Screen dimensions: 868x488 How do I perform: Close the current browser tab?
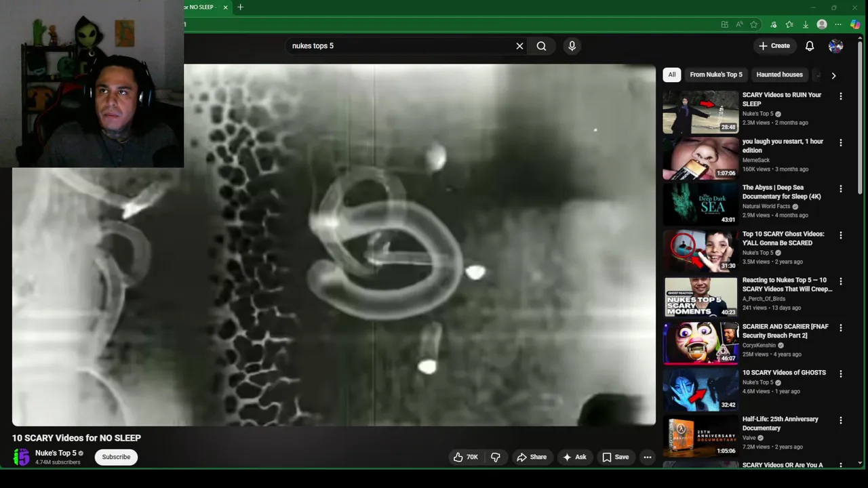[x=225, y=7]
